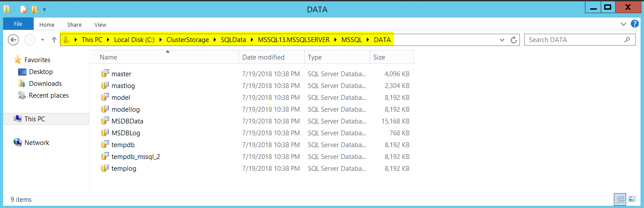
Task: Focus the Search DATA input box
Action: [x=573, y=40]
